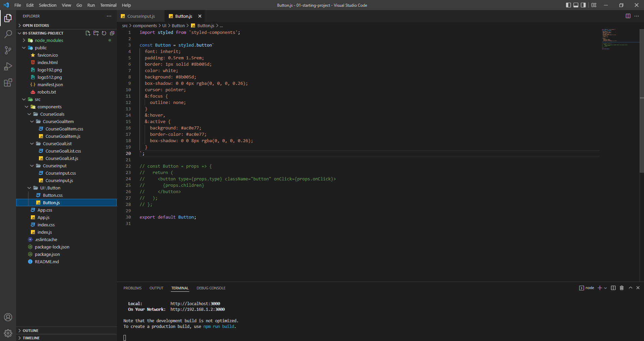Close the Button.js editor tab
Image resolution: width=644 pixels, height=341 pixels.
(x=200, y=16)
